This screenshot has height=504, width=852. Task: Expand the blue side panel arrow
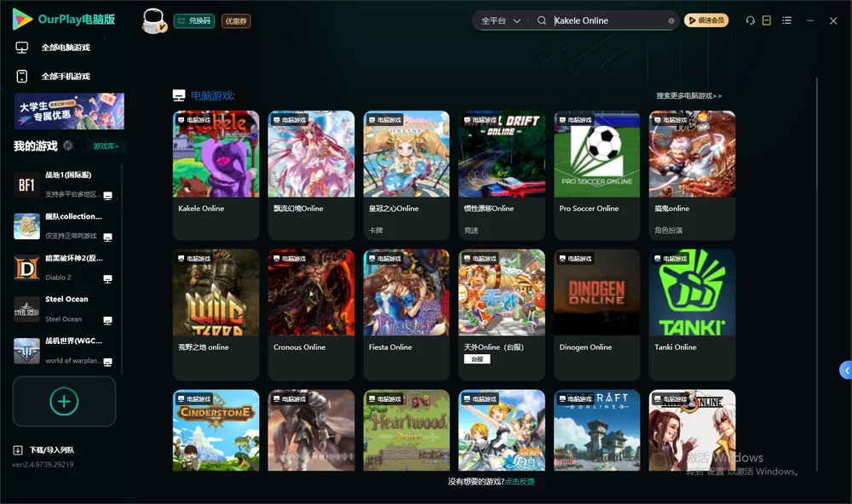coord(846,370)
